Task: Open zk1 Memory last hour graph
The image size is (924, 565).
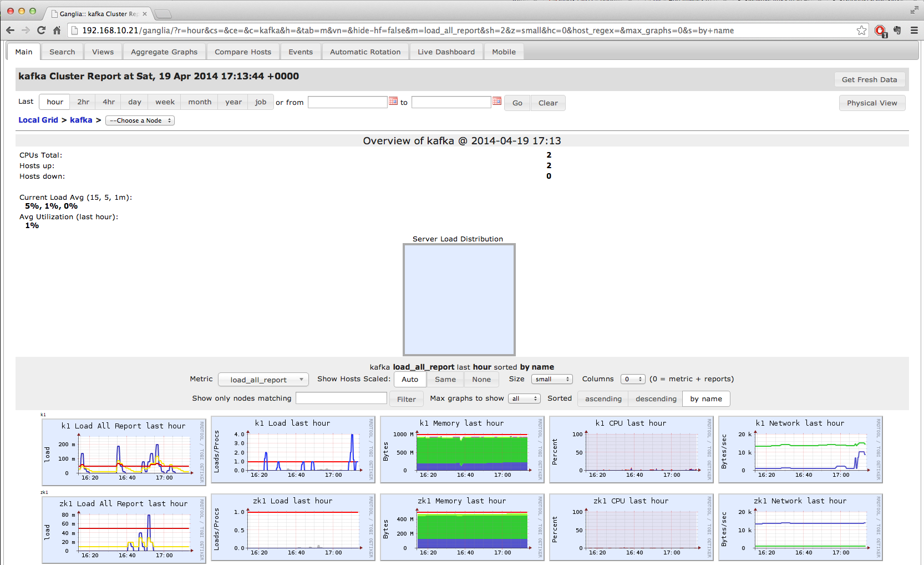Action: pos(462,527)
